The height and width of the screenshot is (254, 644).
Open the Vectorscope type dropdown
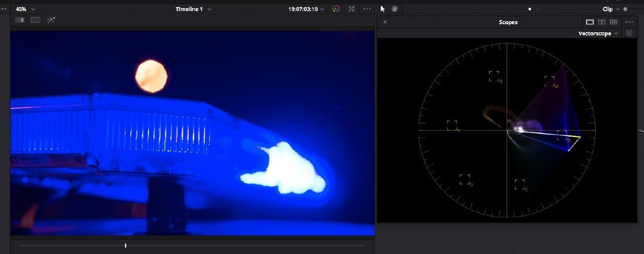point(598,33)
